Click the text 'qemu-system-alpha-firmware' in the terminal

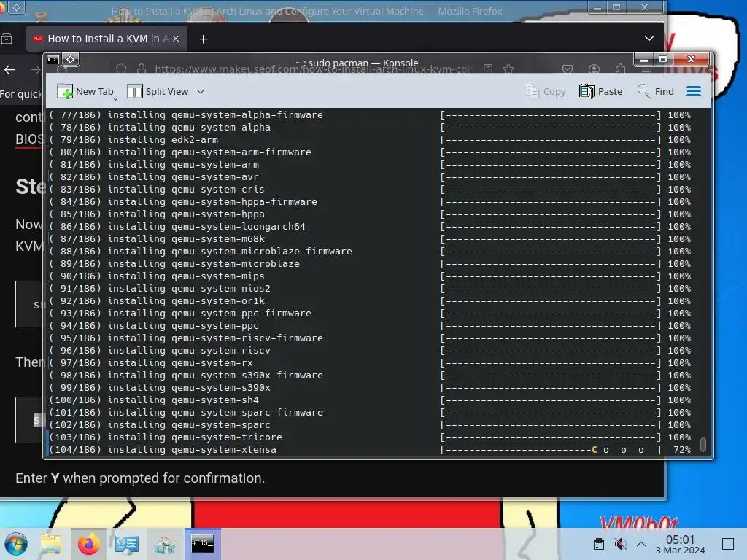(247, 114)
